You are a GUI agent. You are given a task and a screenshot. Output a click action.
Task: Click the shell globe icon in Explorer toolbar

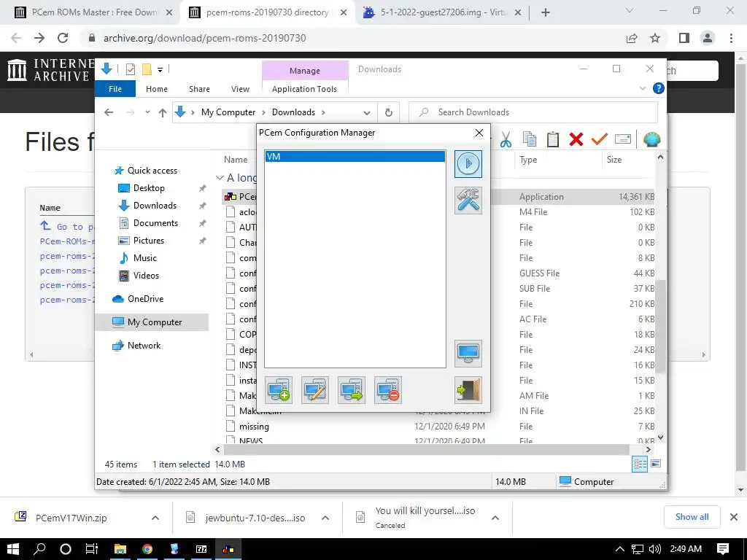tap(651, 139)
